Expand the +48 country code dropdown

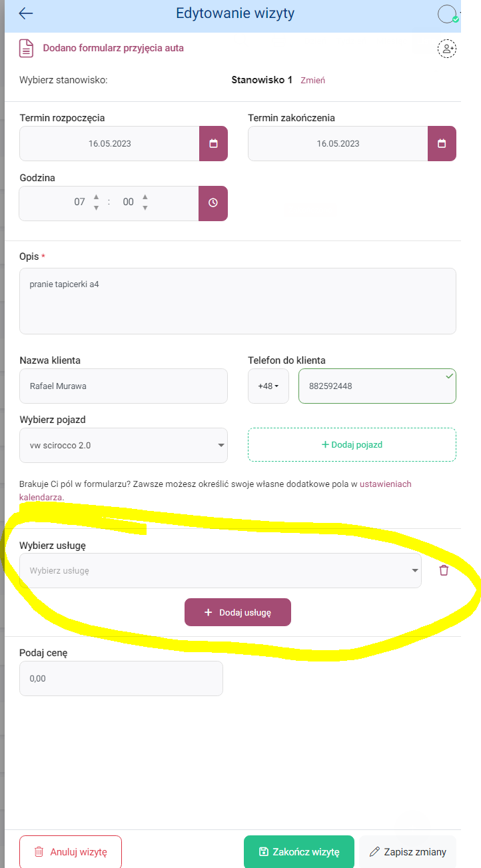[268, 386]
